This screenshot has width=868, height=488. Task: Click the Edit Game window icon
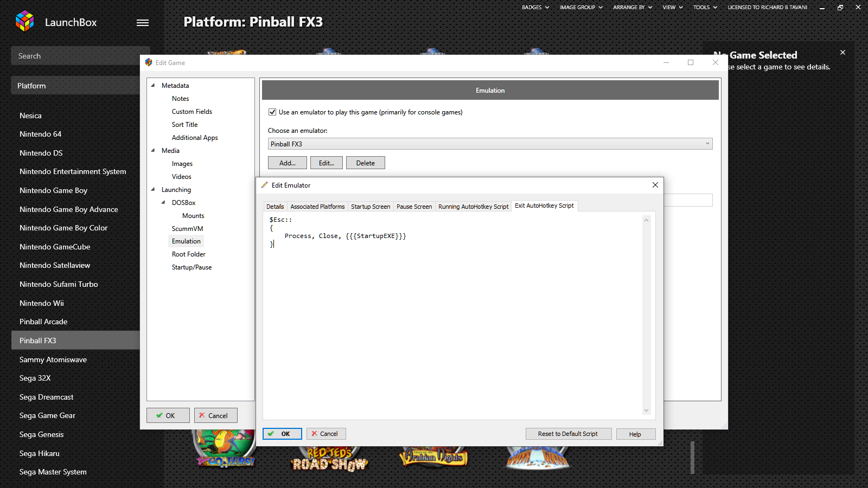point(149,62)
